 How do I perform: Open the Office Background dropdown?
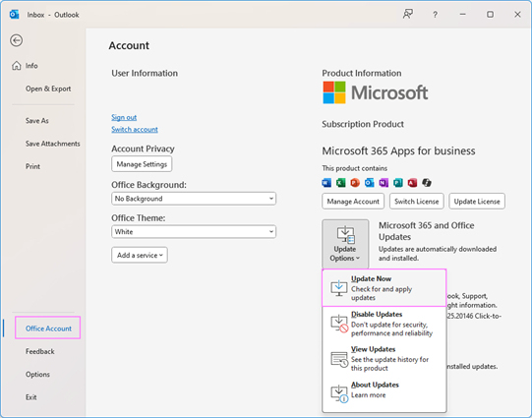[194, 199]
